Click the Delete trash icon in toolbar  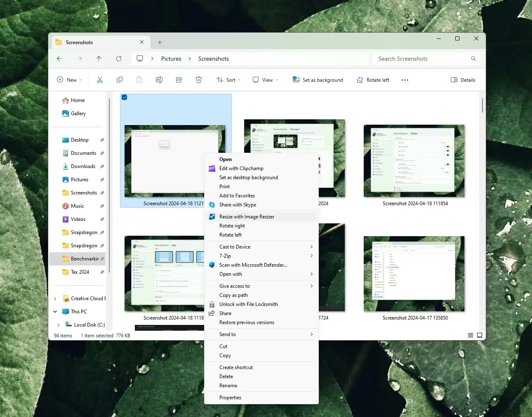(x=199, y=80)
